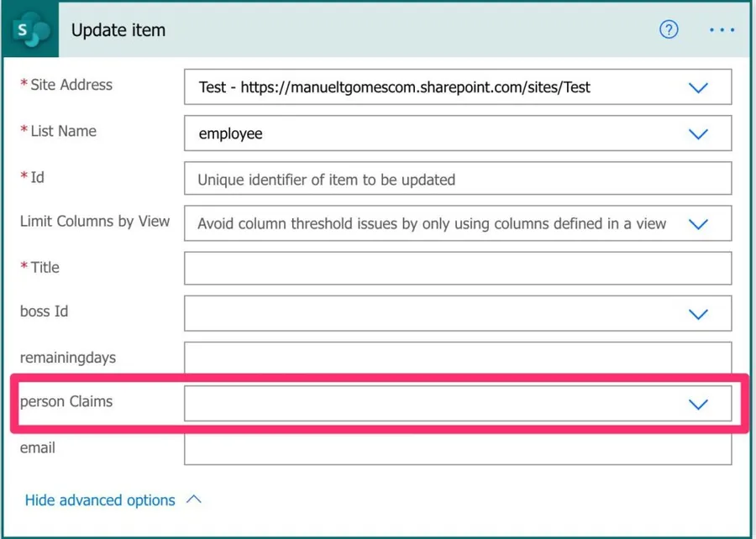Open the three-dot more options menu
756x539 pixels.
coord(722,30)
